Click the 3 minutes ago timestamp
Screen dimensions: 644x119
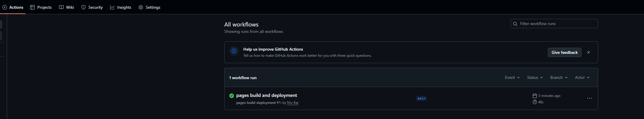point(549,96)
